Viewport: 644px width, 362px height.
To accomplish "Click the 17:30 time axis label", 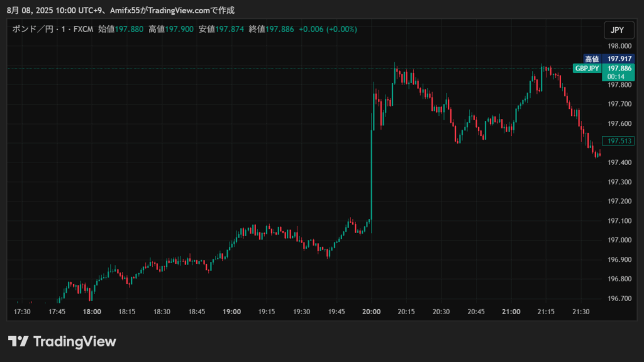I will click(23, 312).
